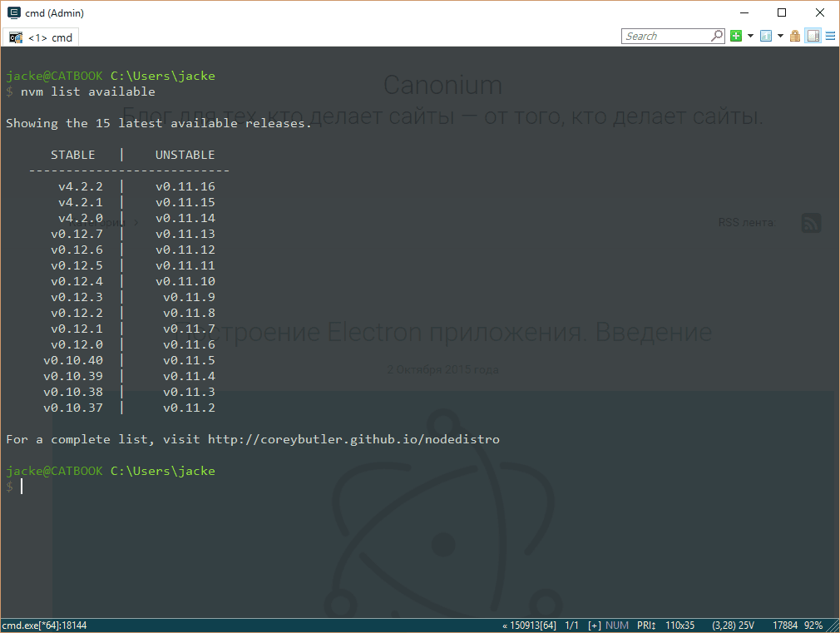Click the active consoles list icon
The image size is (840, 633).
765,37
